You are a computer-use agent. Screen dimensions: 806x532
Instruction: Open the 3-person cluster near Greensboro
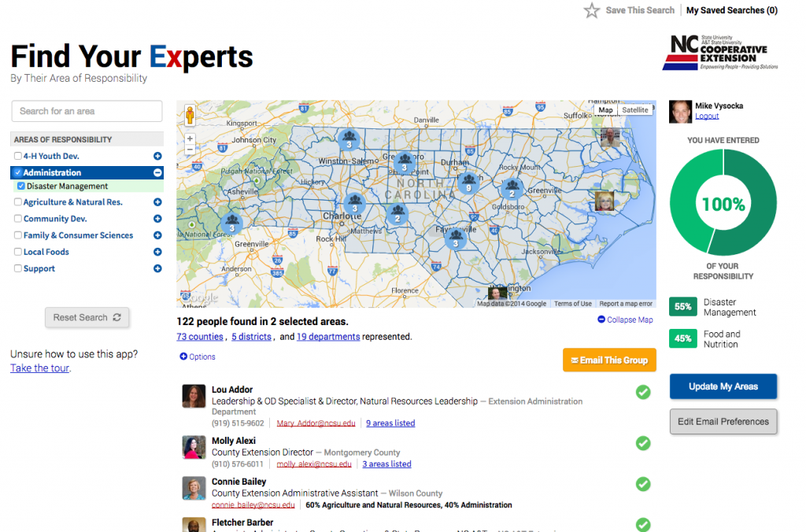click(x=405, y=162)
